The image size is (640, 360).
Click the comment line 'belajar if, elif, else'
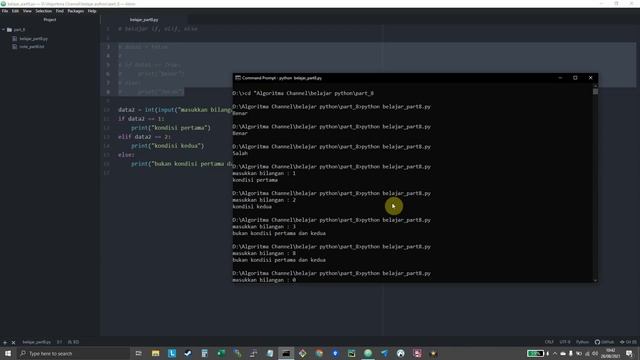158,29
